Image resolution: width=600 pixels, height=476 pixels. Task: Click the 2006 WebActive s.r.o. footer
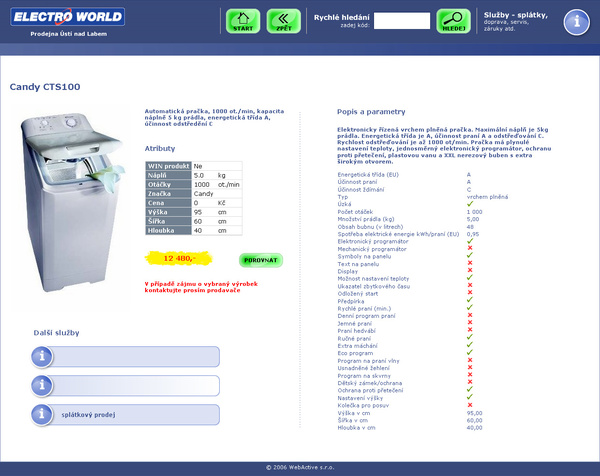tap(300, 467)
